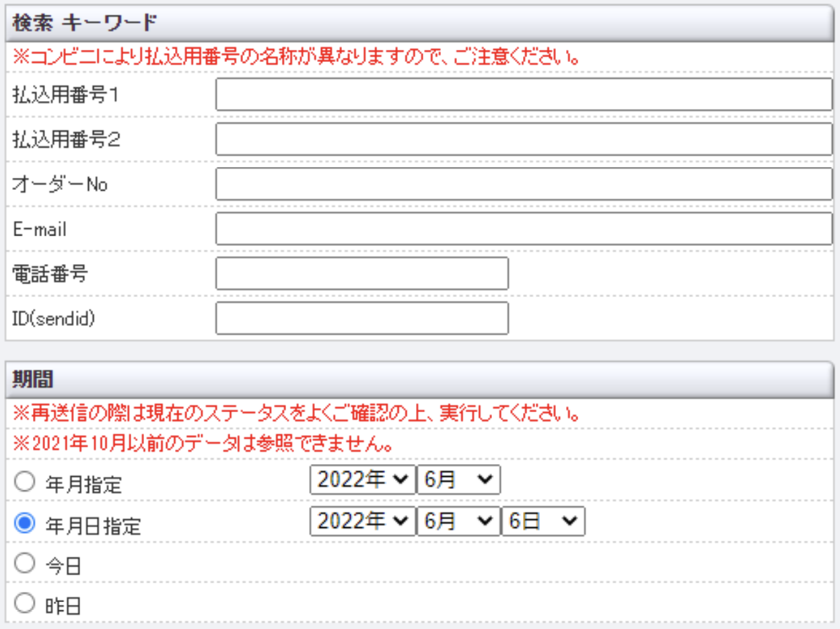Click into the E-mail field
The height and width of the screenshot is (629, 840).
pyautogui.click(x=524, y=229)
